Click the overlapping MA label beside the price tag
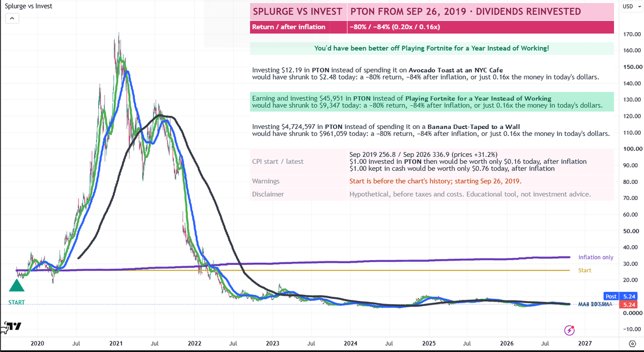The width and height of the screenshot is (644, 352). point(596,305)
